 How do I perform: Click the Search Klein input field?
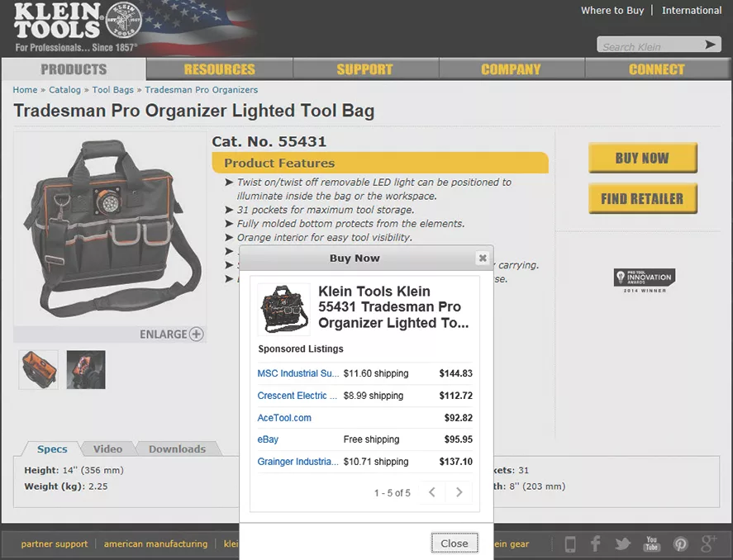650,45
